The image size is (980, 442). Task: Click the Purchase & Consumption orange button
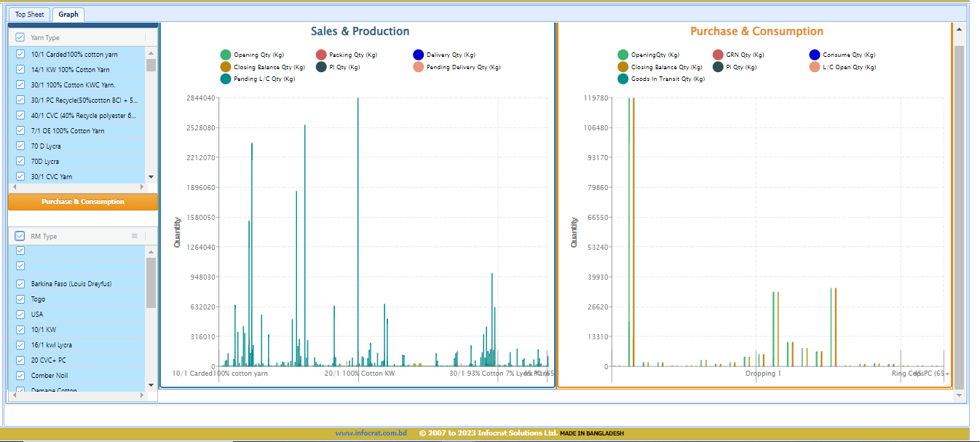pyautogui.click(x=83, y=202)
